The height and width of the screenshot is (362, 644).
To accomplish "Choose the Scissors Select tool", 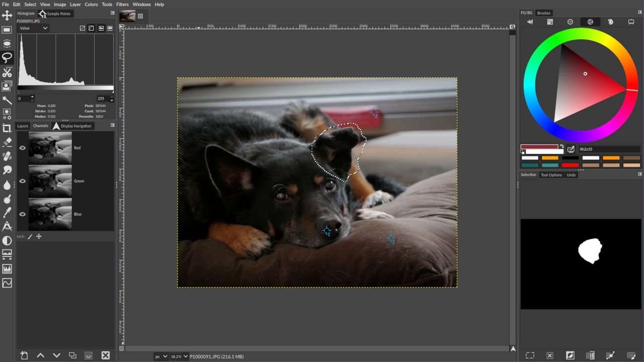I will click(x=7, y=73).
